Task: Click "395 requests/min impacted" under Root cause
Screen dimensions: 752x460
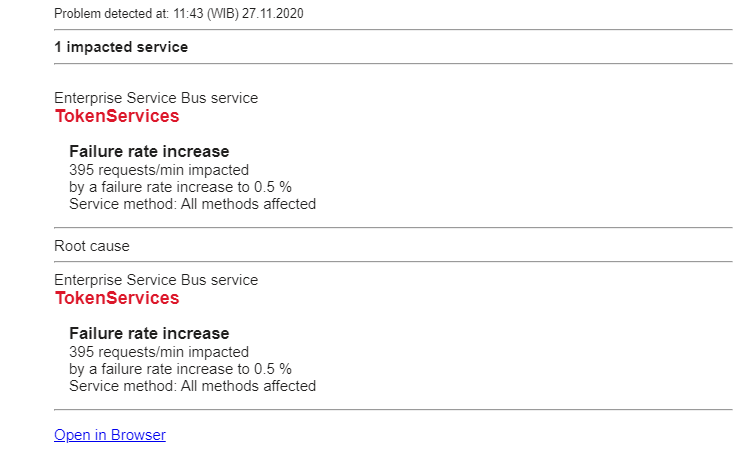Action: (x=159, y=352)
